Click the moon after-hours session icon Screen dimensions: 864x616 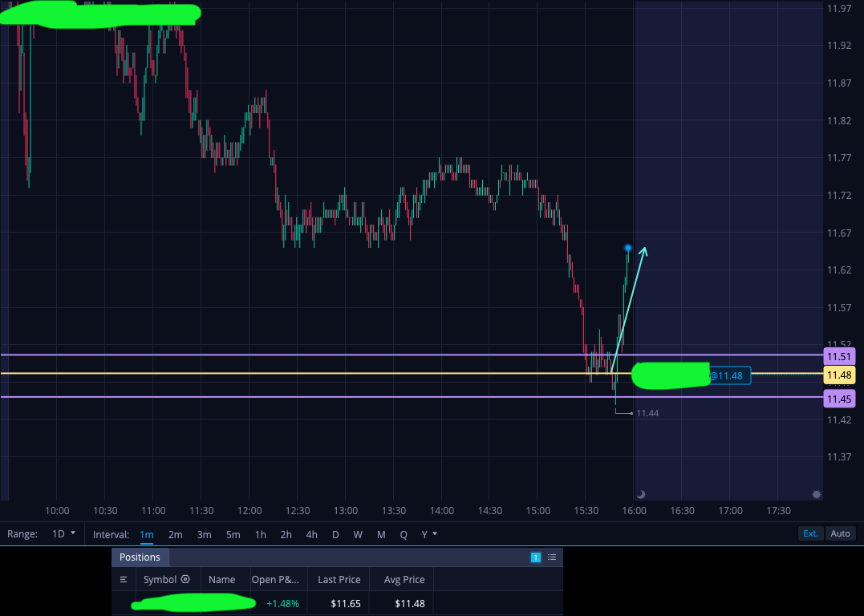click(640, 494)
